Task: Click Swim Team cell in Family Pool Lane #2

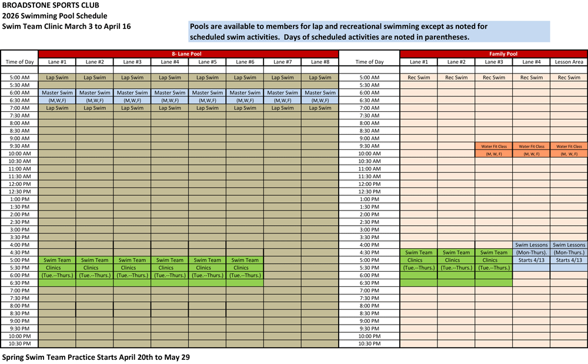Action: tap(456, 252)
